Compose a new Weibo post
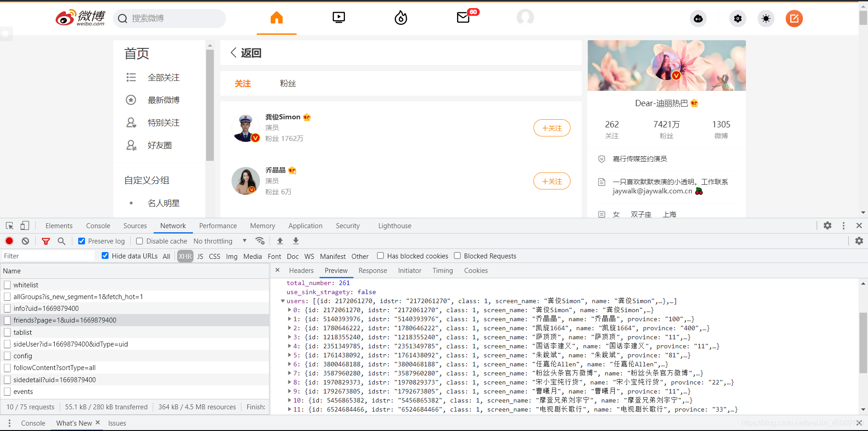 click(x=794, y=19)
